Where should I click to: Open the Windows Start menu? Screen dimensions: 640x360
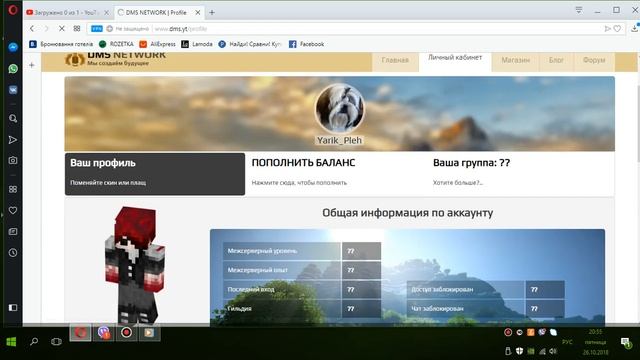pos(11,342)
